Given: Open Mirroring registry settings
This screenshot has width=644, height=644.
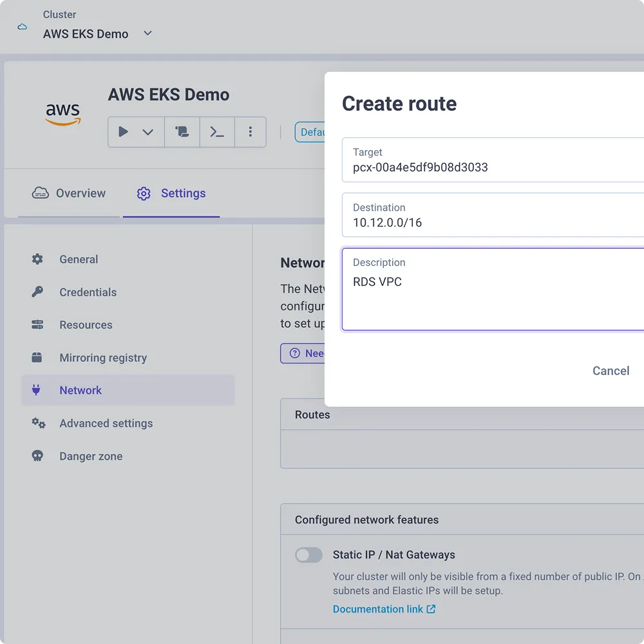Looking at the screenshot, I should (x=128, y=357).
